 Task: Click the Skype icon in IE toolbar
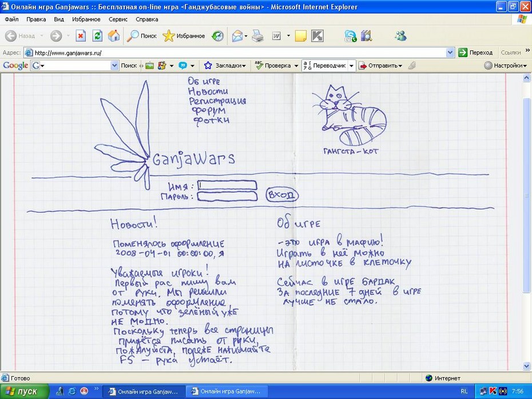click(x=351, y=35)
